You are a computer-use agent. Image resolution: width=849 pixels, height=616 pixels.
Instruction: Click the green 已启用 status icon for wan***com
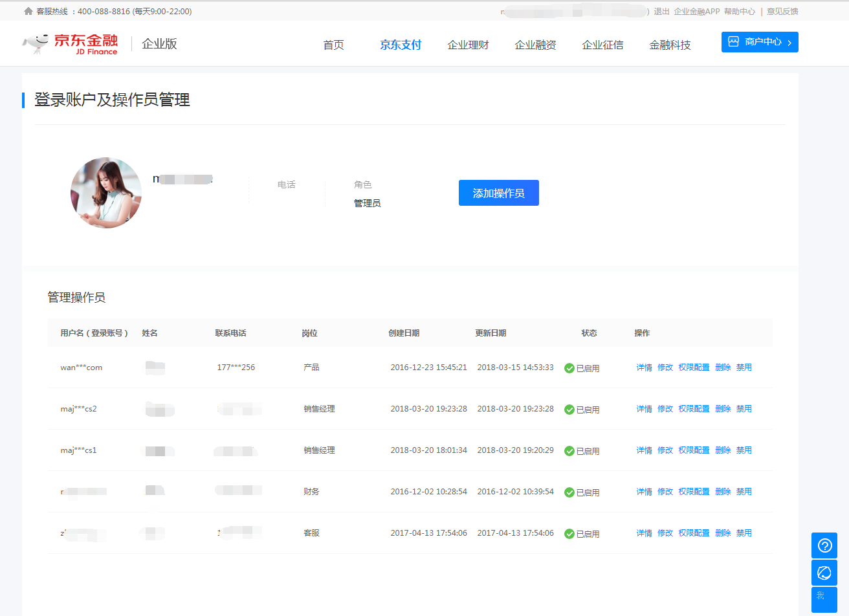tap(569, 368)
